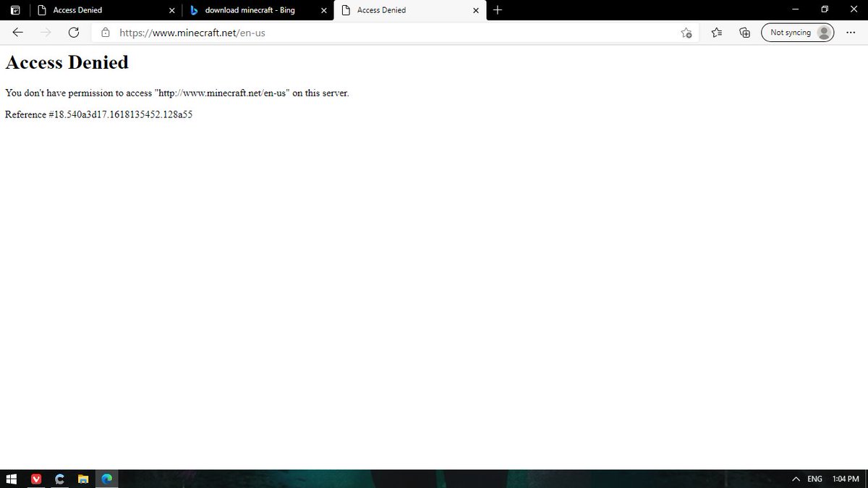Screen dimensions: 868x488
Task: Click the ENG language indicator
Action: coord(814,479)
